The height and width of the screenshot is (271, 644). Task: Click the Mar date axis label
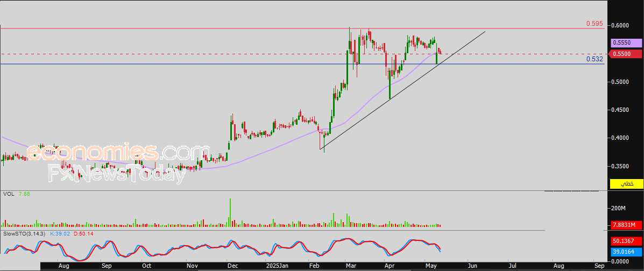point(350,267)
